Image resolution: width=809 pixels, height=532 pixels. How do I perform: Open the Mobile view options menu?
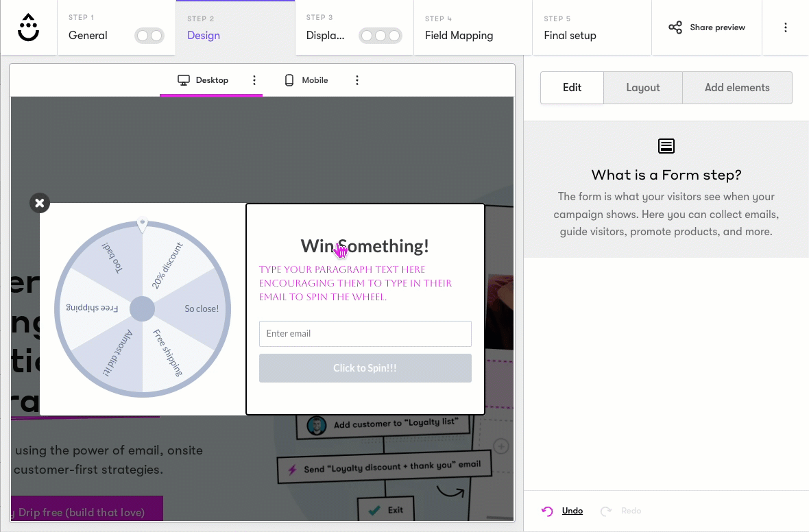[357, 80]
